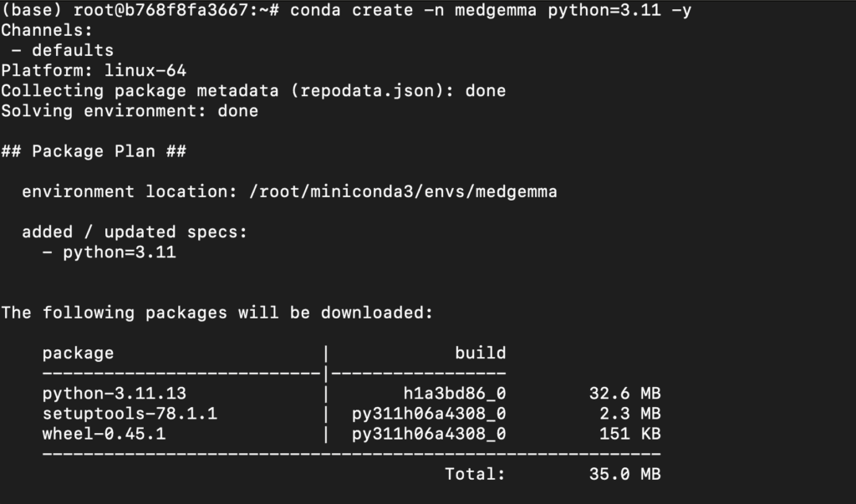Click the setuptools build 'py311h06a4308_0'
The width and height of the screenshot is (856, 504).
coord(429,414)
